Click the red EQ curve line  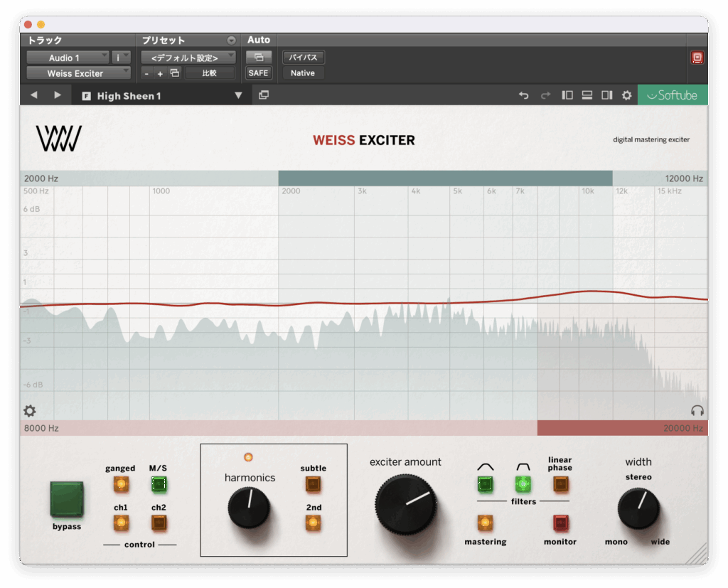364,302
